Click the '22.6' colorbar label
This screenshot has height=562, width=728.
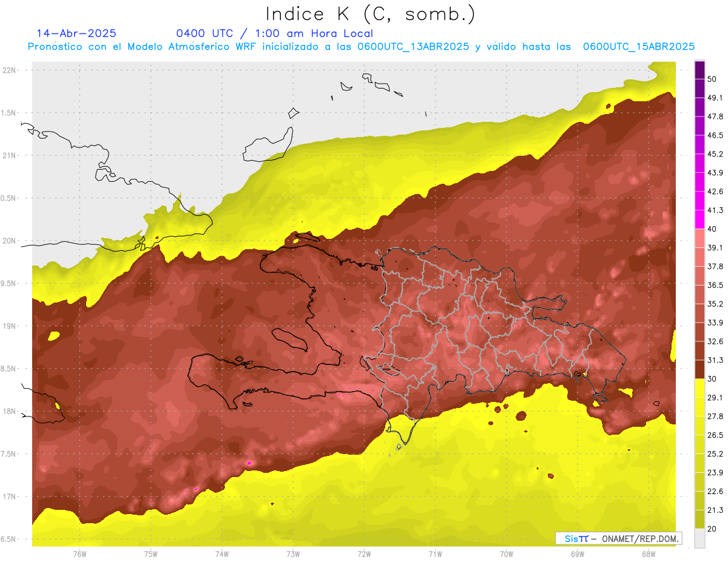715,491
